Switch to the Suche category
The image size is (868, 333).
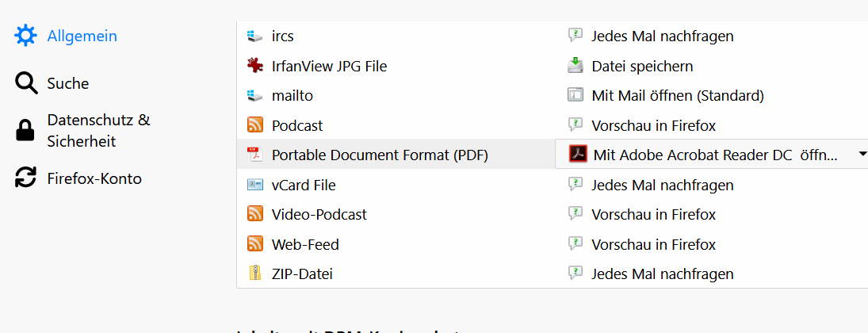pyautogui.click(x=68, y=83)
